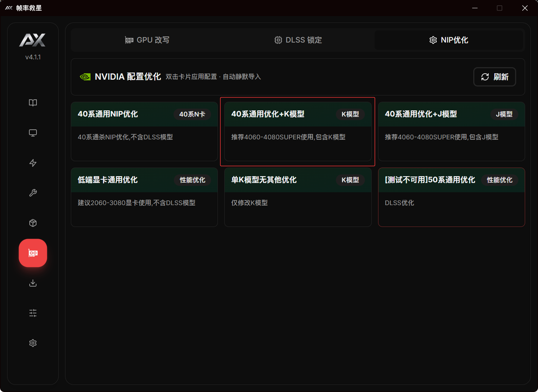This screenshot has width=538, height=392.
Task: Switch to the GPU 改写 tab
Action: [147, 40]
